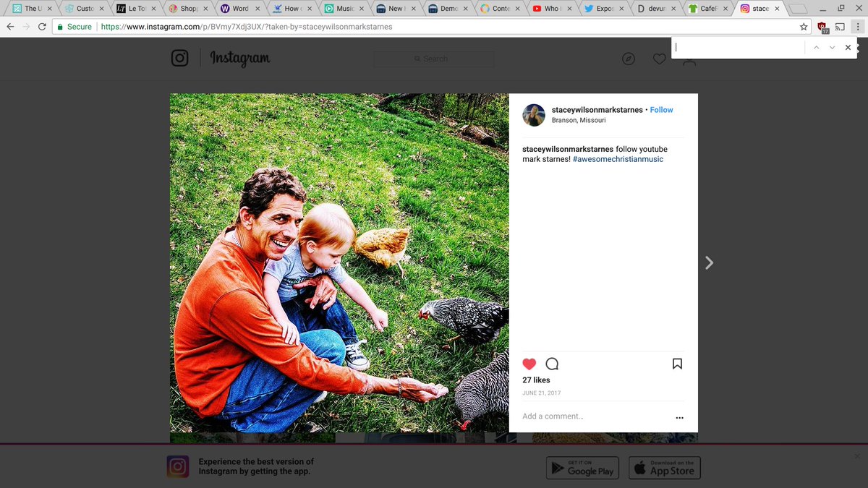The image size is (868, 488).
Task: Switch to the Twitter 'Expo' tab
Action: (602, 9)
